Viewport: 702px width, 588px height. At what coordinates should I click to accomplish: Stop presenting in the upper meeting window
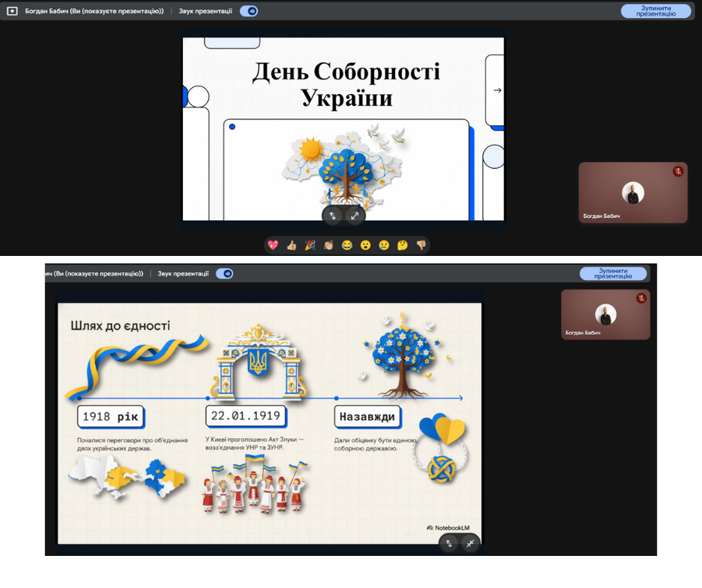coord(656,11)
